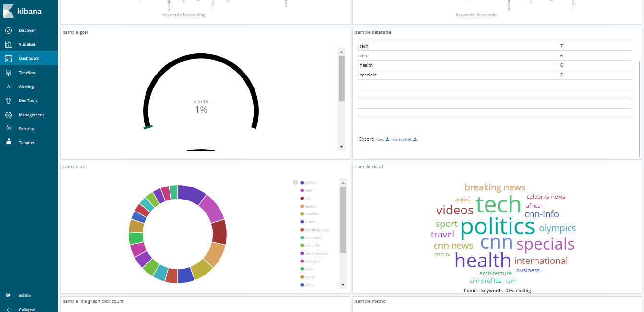Select Alerting in the sidebar

pyautogui.click(x=26, y=87)
